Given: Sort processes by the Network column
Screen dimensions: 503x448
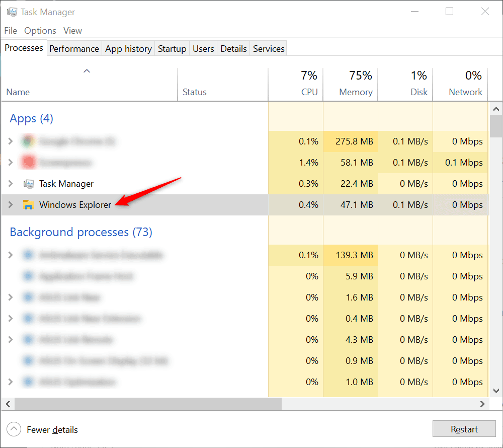Looking at the screenshot, I should [460, 85].
